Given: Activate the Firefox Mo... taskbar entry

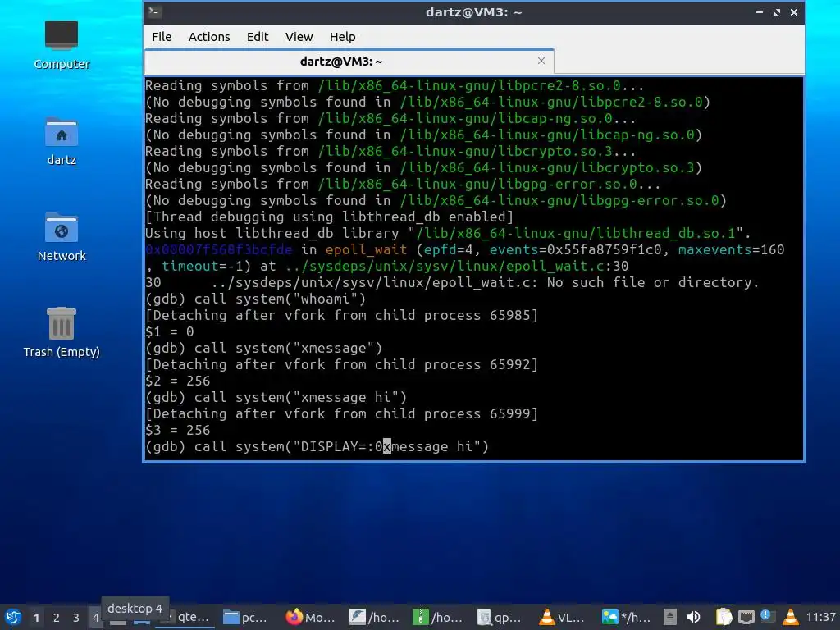Looking at the screenshot, I should 311,618.
